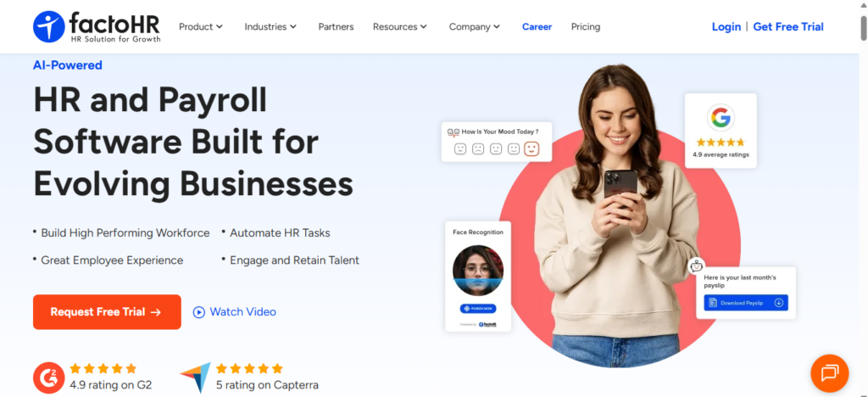Open the Resources dropdown menu

point(400,26)
